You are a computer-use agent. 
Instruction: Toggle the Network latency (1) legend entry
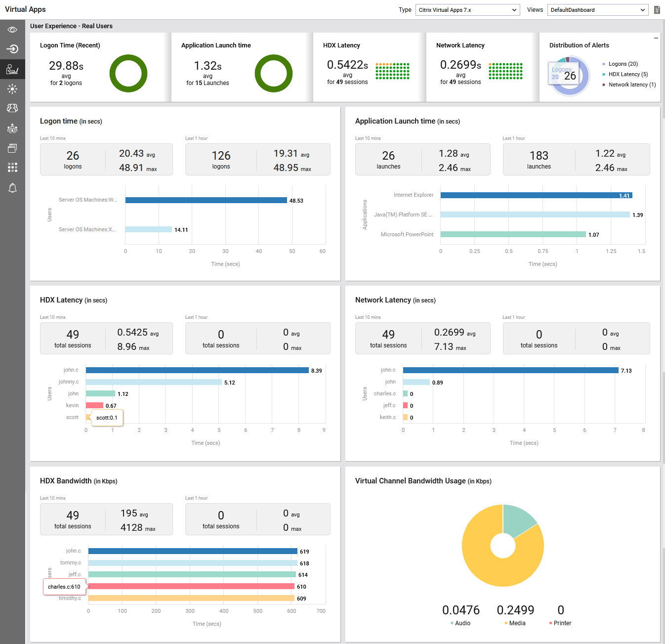631,85
